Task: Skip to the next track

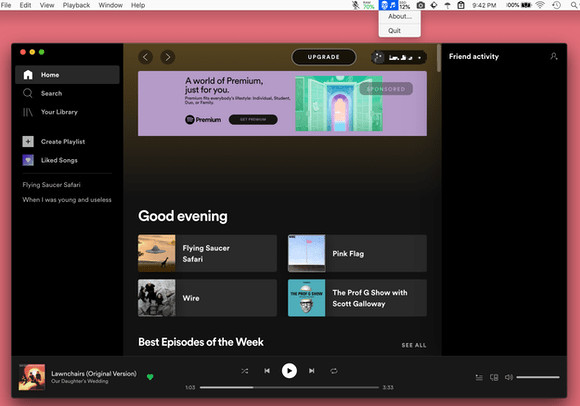Action: pyautogui.click(x=311, y=371)
